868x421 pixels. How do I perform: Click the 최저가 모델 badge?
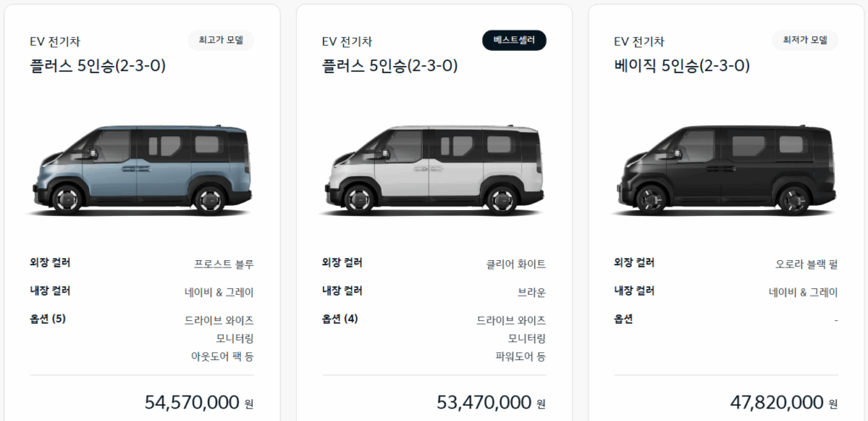[x=804, y=40]
